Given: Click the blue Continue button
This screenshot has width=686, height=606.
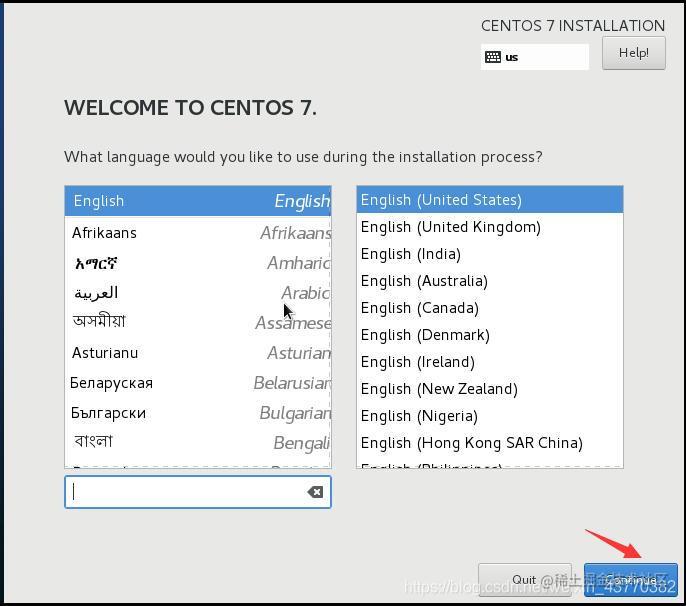Looking at the screenshot, I should 630,580.
